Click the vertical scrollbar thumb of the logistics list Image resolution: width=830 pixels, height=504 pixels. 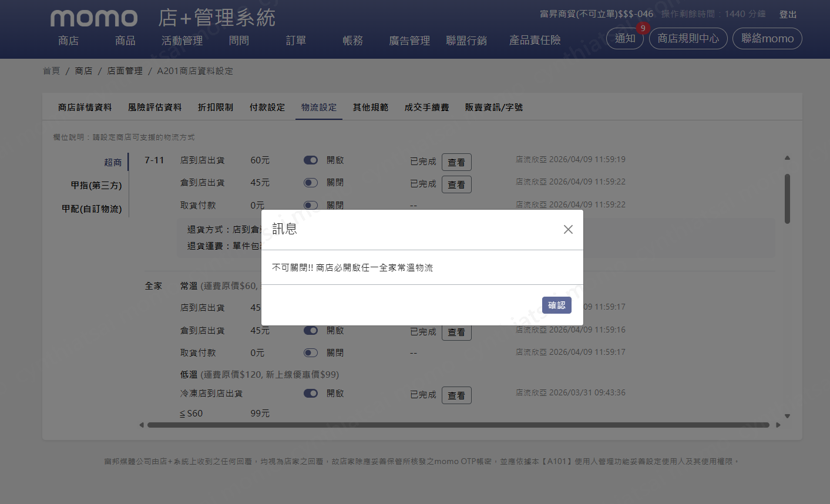tap(787, 199)
